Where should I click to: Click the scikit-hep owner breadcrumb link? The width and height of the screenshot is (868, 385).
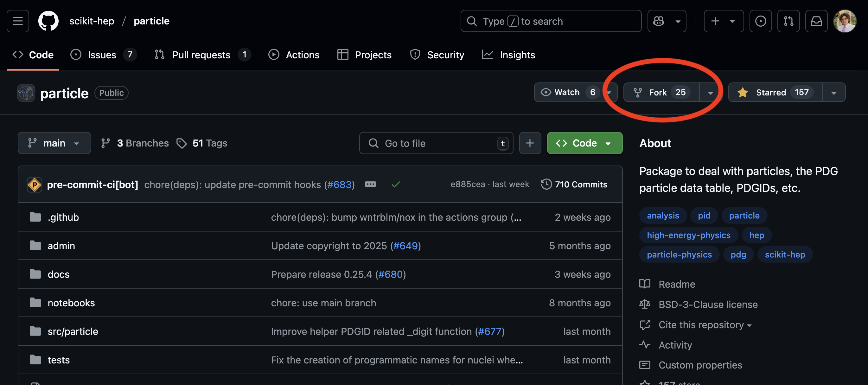tap(92, 21)
